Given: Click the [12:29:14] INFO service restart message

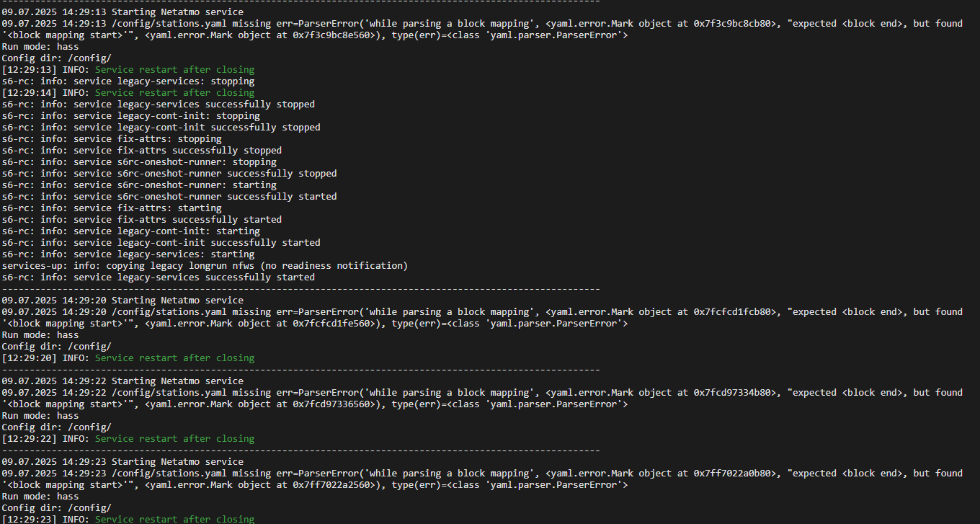Looking at the screenshot, I should [x=128, y=93].
